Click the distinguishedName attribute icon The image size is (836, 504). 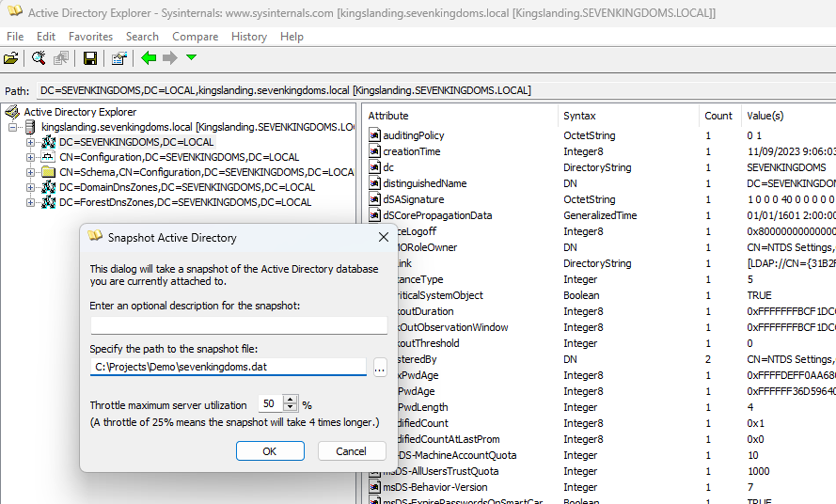click(x=375, y=183)
